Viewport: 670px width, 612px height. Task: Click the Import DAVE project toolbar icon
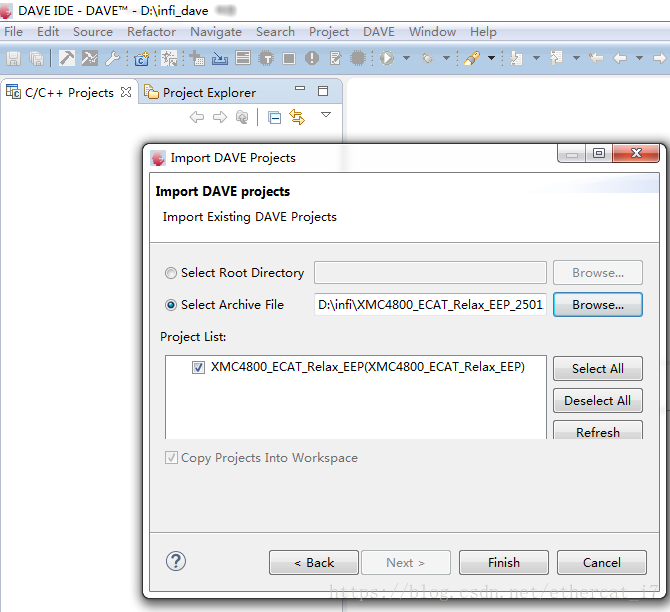coord(220,58)
